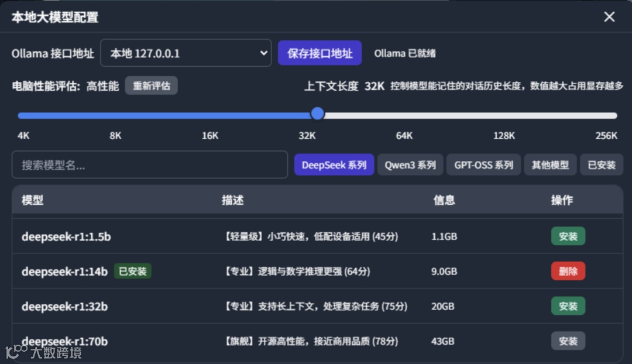Screen dimensions: 632x364
Task: Open the Ollama interface address dropdown
Action: [186, 53]
